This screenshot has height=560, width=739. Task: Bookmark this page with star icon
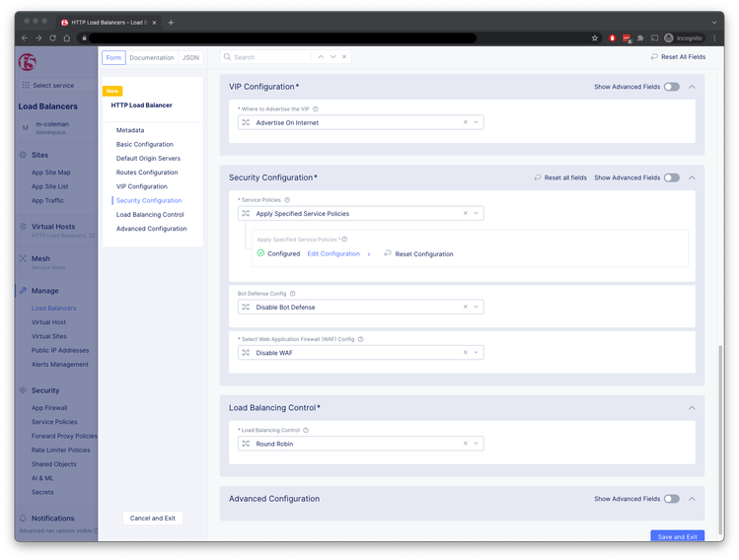coord(595,37)
